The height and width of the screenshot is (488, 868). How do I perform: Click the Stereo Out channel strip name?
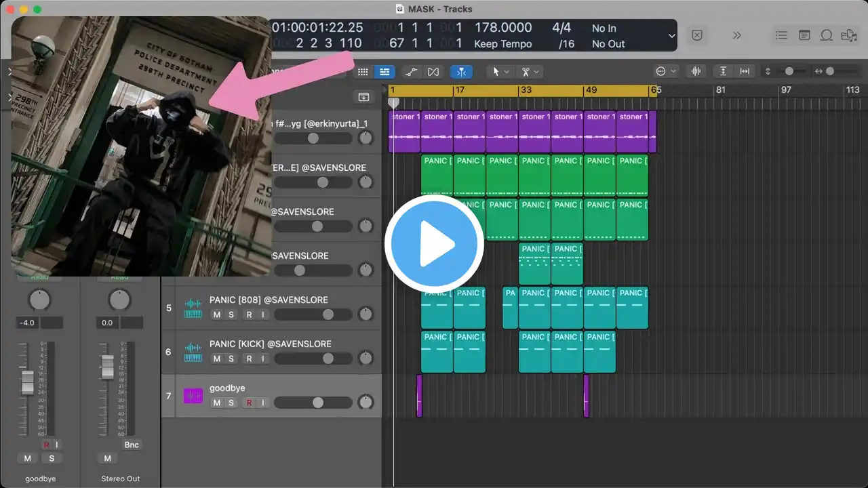[119, 479]
